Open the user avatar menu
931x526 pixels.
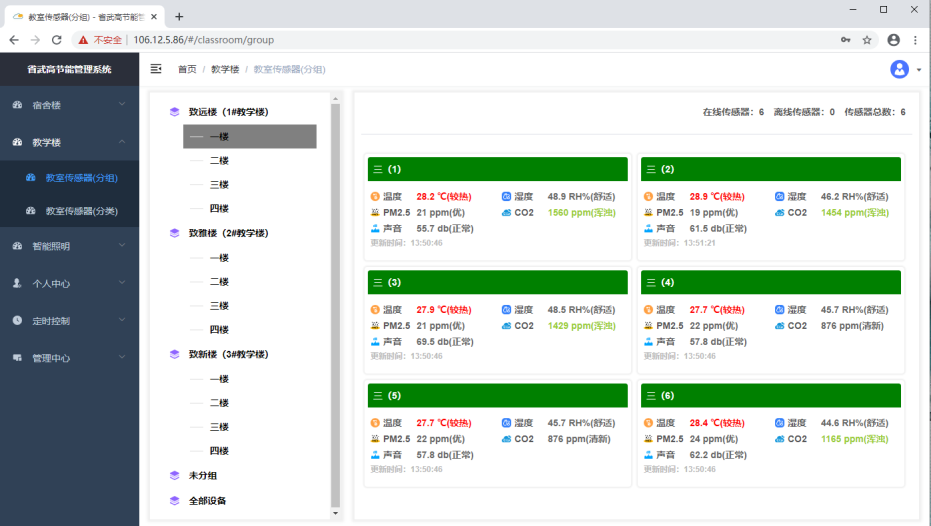(x=899, y=69)
